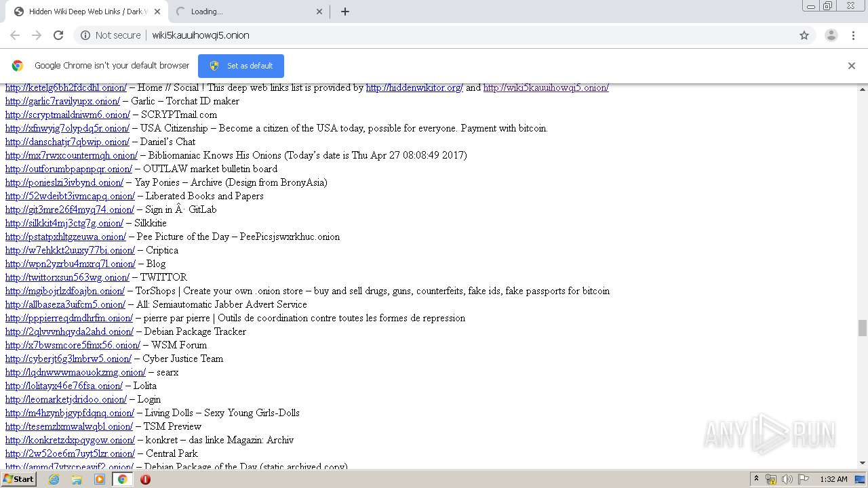Open the file explorer taskbar icon
This screenshot has width=868, height=488.
[x=77, y=479]
